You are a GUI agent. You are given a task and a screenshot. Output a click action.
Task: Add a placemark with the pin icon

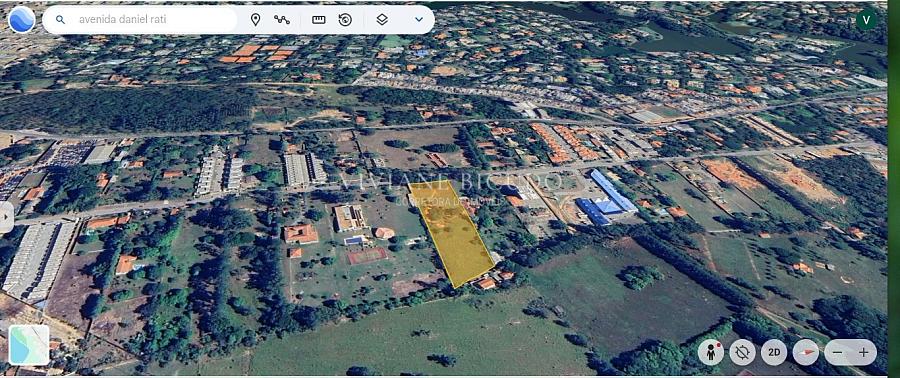click(x=255, y=20)
